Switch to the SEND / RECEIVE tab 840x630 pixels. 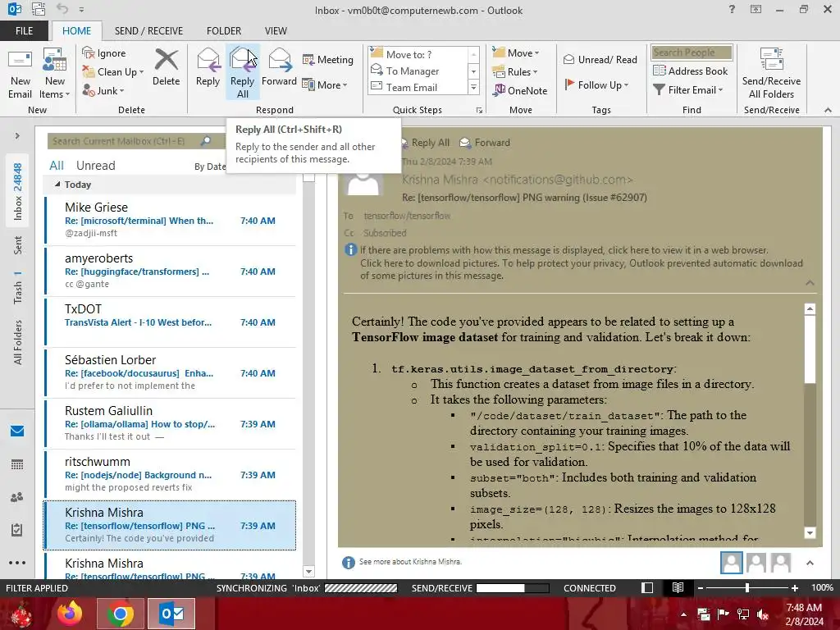click(x=149, y=31)
